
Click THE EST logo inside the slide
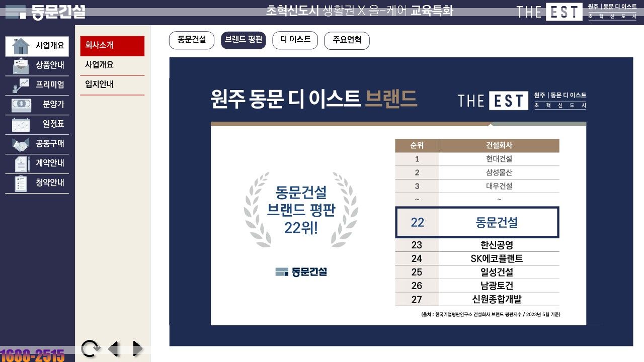(x=522, y=101)
